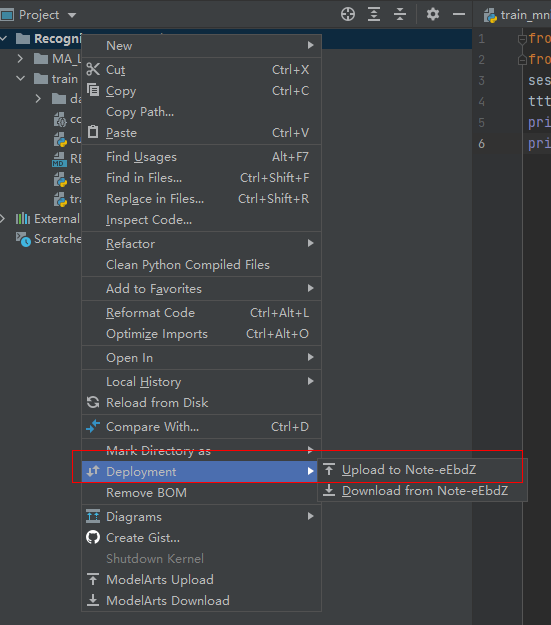
Task: Switch to the train_mn editor tab
Action: tap(517, 15)
